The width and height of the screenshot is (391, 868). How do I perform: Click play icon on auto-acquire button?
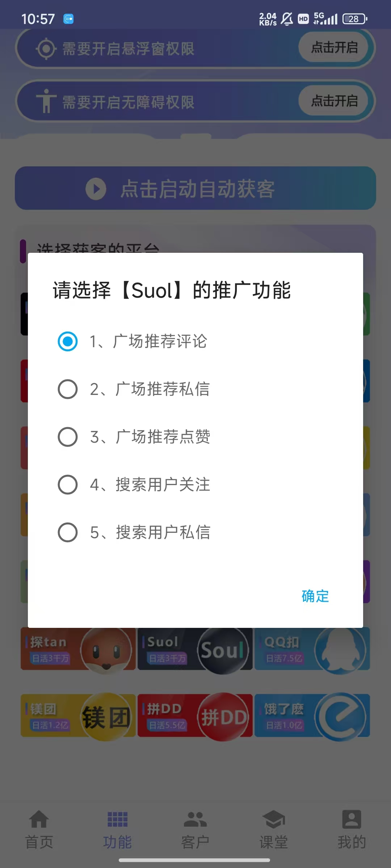[96, 189]
